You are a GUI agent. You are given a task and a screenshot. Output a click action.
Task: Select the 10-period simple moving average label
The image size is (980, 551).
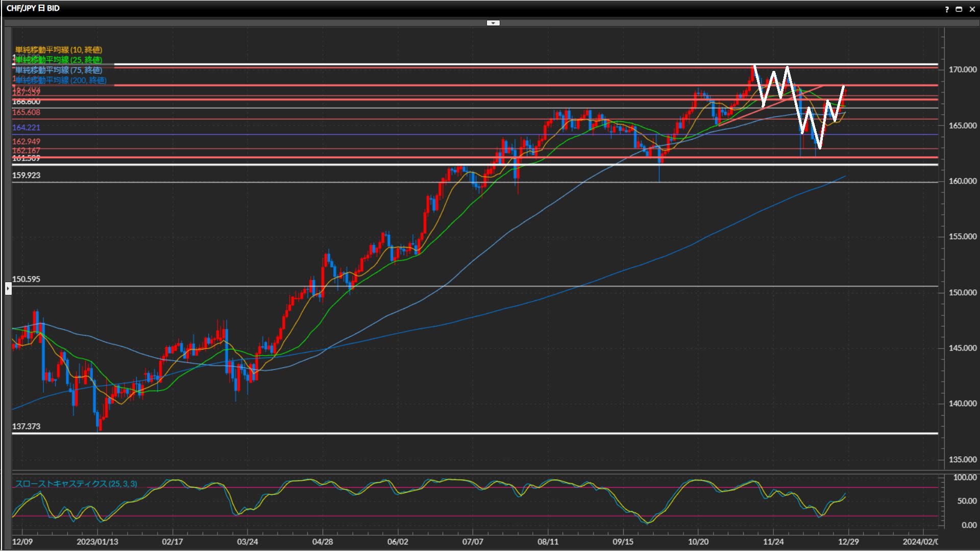(x=58, y=49)
